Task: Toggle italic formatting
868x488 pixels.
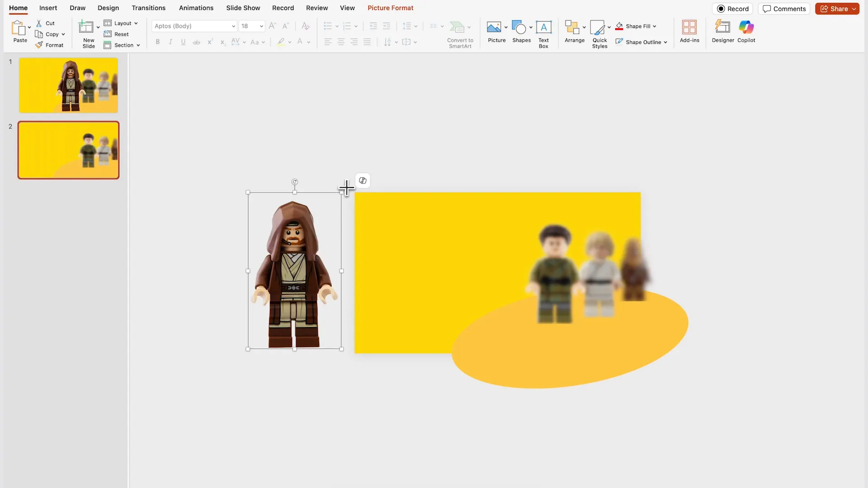Action: (170, 42)
